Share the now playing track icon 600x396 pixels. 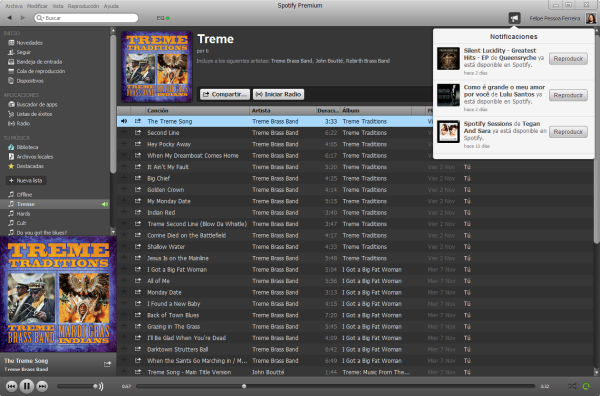pyautogui.click(x=108, y=364)
